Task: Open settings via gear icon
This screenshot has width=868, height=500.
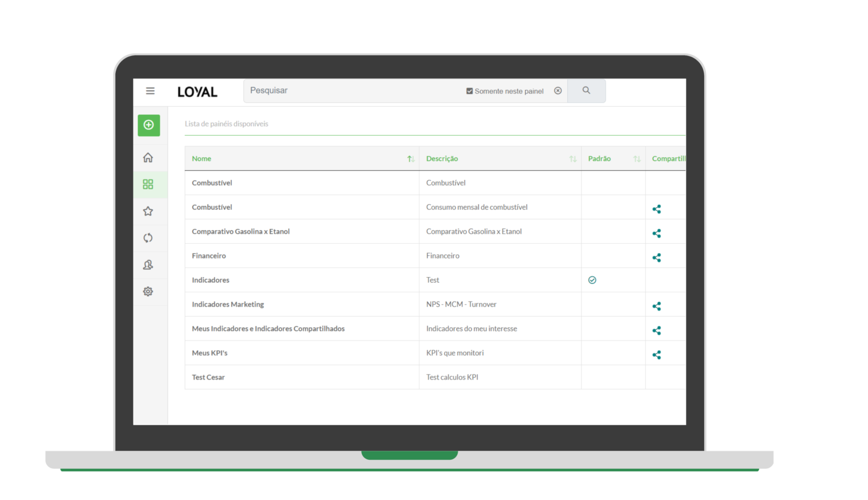Action: [x=147, y=291]
